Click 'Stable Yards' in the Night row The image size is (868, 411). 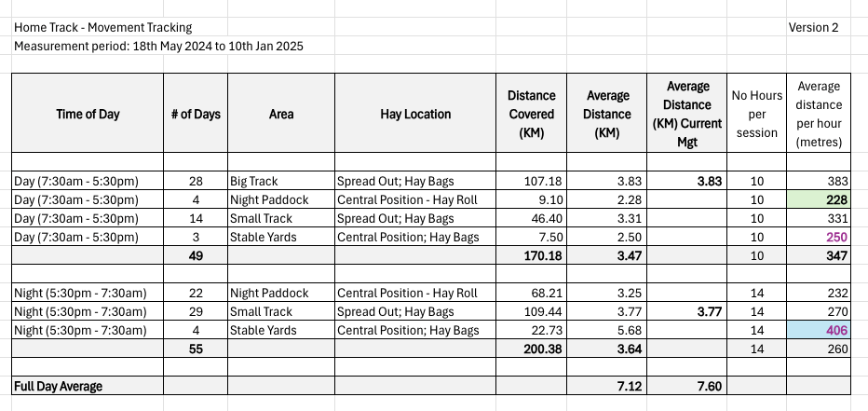[281, 330]
